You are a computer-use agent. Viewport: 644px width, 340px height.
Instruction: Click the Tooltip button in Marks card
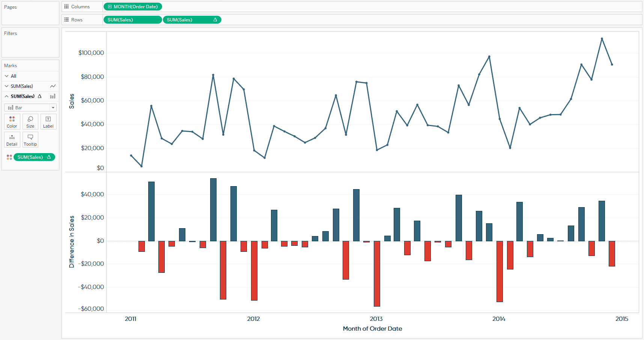pos(30,140)
